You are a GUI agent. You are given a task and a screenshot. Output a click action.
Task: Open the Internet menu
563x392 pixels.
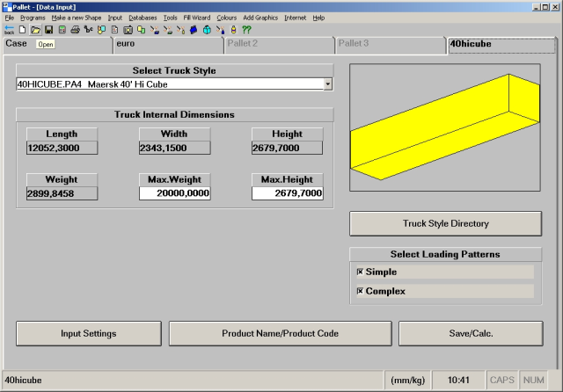[x=296, y=18]
